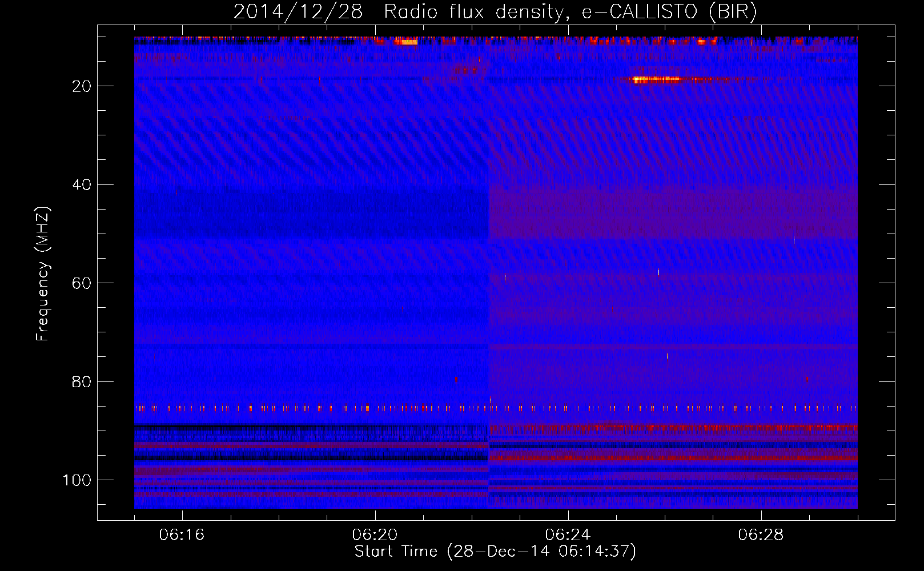Image resolution: width=924 pixels, height=571 pixels.
Task: Click the y-axis label "Frequency (MHZ)"
Action: tap(43, 274)
